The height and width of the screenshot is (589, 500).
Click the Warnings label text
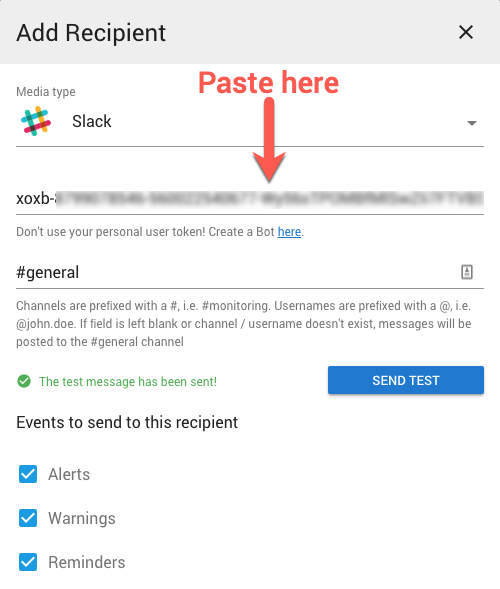click(82, 518)
